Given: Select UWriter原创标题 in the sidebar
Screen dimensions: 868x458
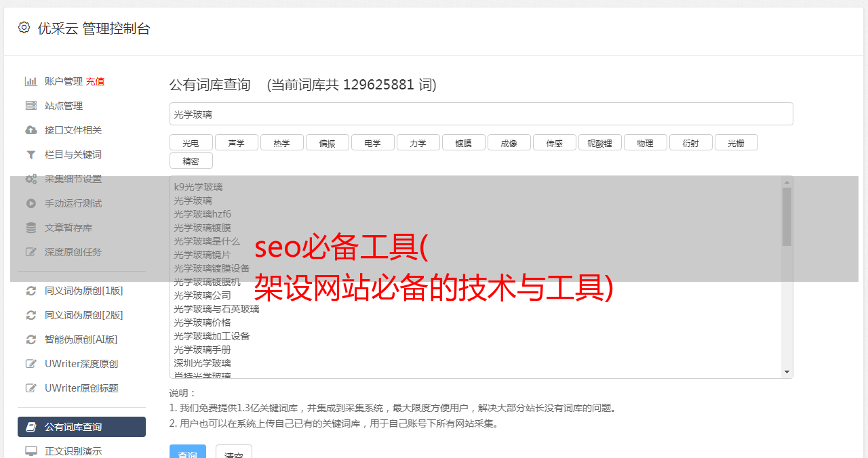Looking at the screenshot, I should click(x=81, y=388).
